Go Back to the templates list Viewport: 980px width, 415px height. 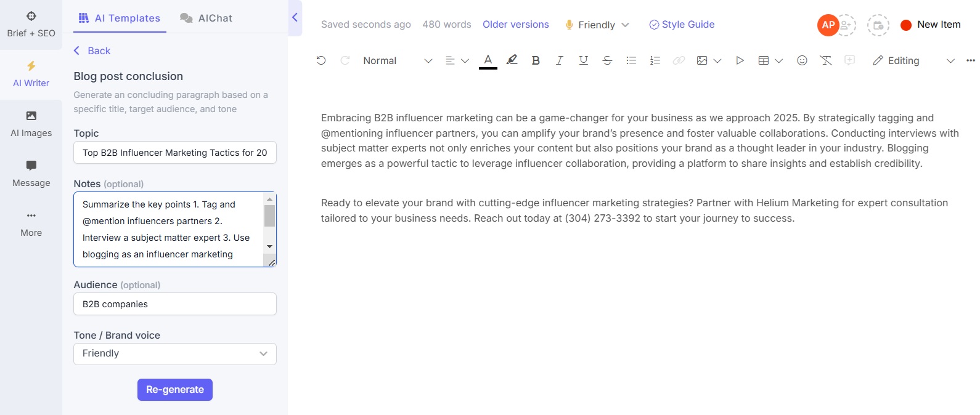(x=92, y=50)
